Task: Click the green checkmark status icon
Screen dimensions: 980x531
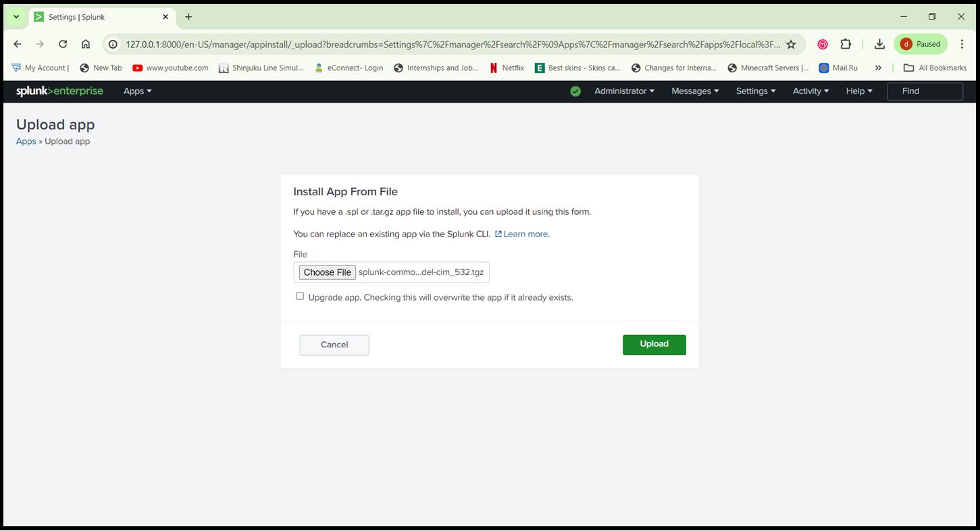Action: [x=575, y=91]
